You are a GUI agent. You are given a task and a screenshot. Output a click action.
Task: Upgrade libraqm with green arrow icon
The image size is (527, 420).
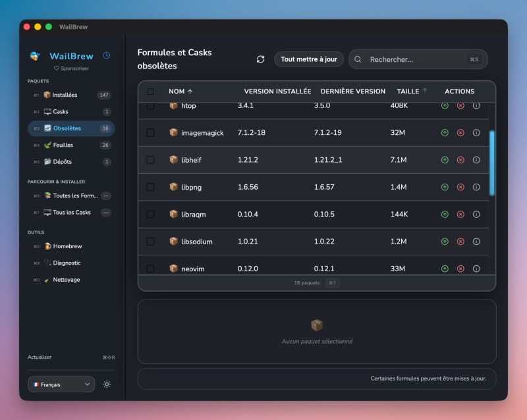pyautogui.click(x=445, y=215)
